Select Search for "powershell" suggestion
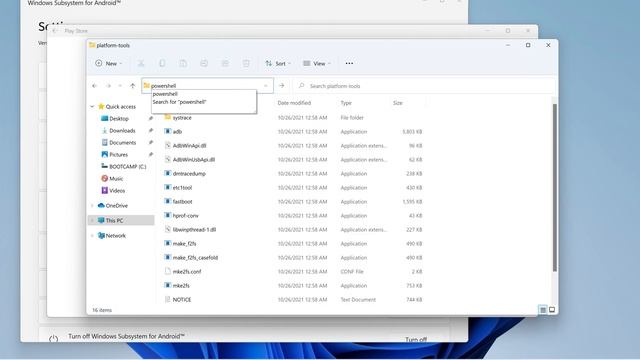 [x=179, y=102]
